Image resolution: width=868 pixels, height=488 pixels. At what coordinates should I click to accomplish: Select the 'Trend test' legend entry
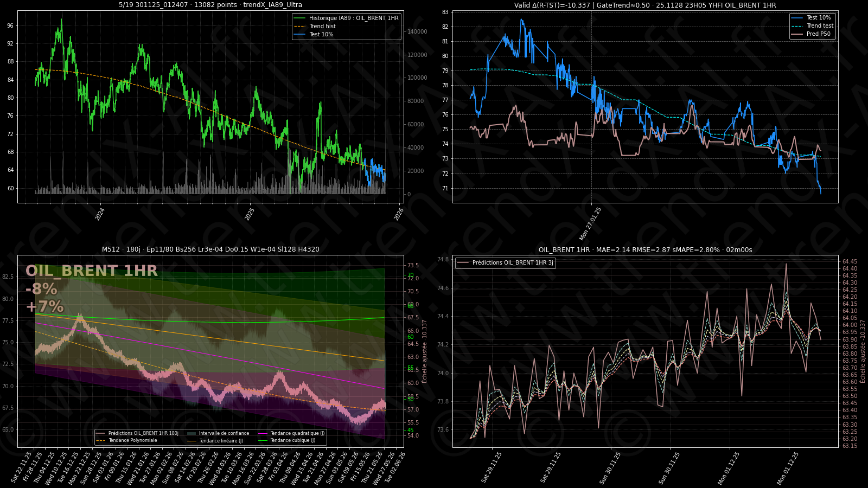click(x=820, y=25)
